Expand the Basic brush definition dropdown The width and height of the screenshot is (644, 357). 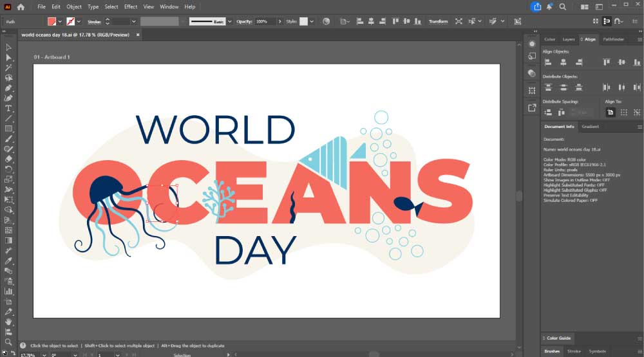[x=230, y=21]
